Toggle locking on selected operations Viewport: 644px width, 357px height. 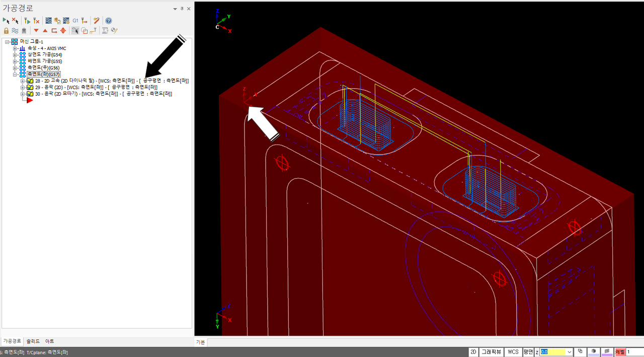click(6, 31)
